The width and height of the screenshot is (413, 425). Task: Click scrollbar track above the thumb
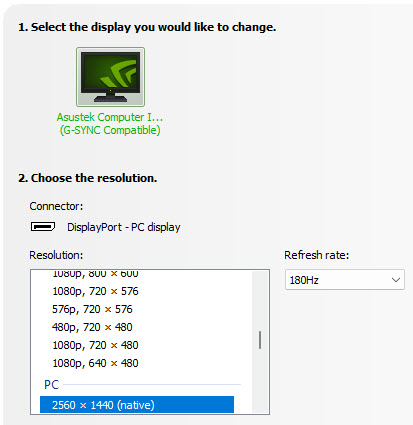point(260,300)
